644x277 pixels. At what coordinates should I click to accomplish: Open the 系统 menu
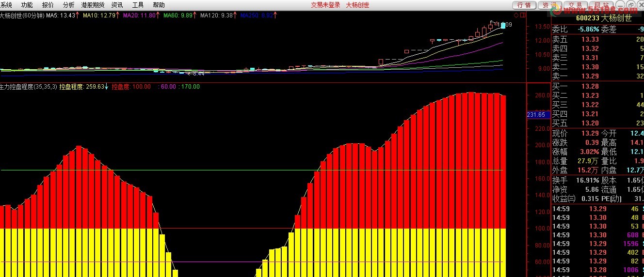point(6,5)
